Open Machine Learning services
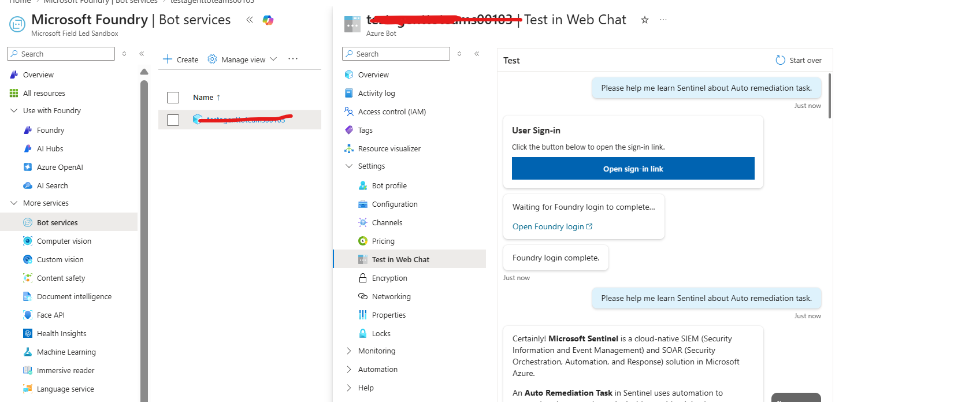The width and height of the screenshot is (980, 402). click(66, 352)
